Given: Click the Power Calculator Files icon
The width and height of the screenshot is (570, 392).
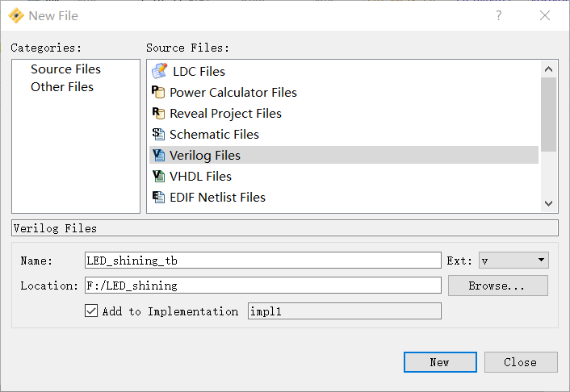Looking at the screenshot, I should click(158, 92).
